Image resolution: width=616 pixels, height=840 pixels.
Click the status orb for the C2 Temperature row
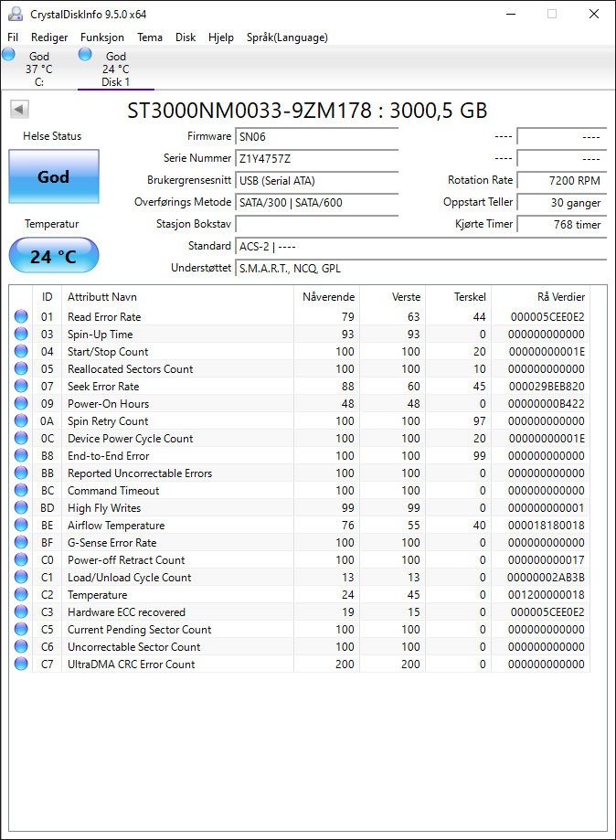pos(21,594)
